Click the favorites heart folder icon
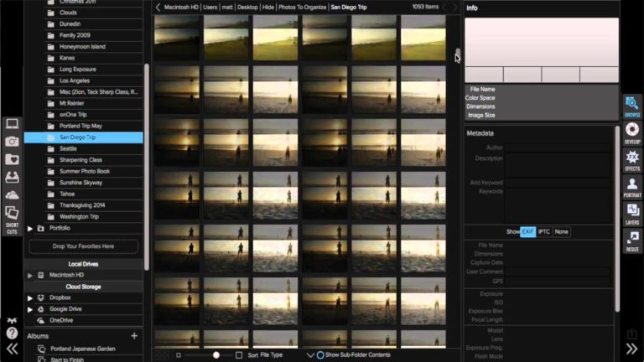644x362 pixels. (x=12, y=159)
